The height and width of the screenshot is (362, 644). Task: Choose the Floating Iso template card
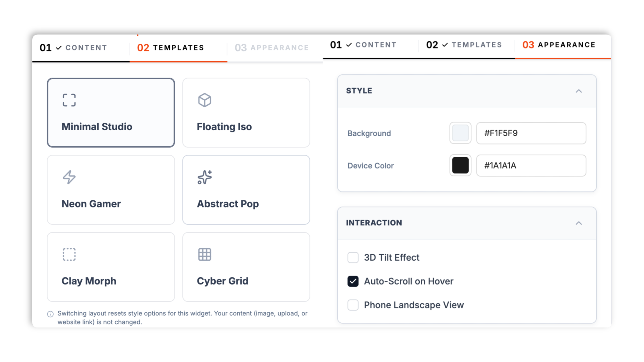pos(246,113)
